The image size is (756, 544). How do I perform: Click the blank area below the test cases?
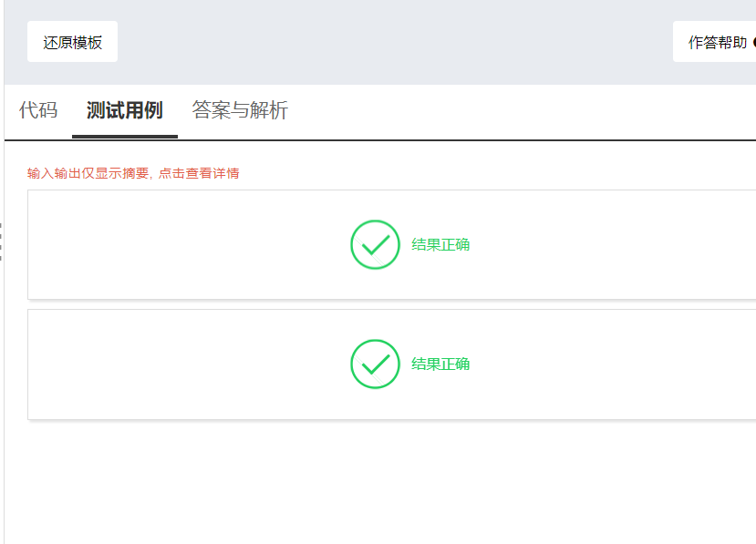pyautogui.click(x=383, y=483)
